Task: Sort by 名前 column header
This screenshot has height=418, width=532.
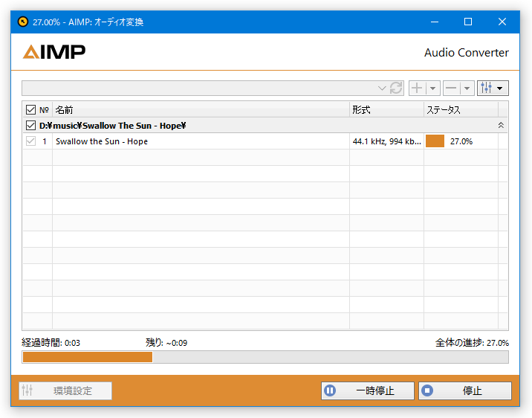Action: [201, 109]
